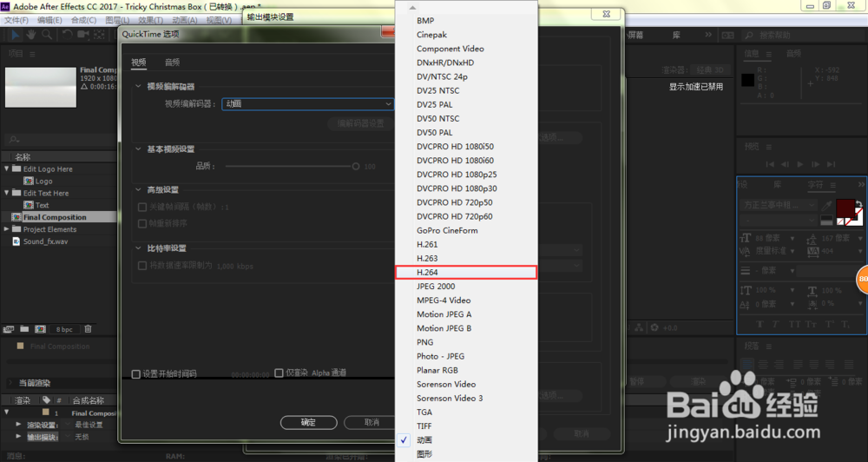The height and width of the screenshot is (462, 868).
Task: Collapse the Edit Logo Here folder
Action: click(7, 168)
